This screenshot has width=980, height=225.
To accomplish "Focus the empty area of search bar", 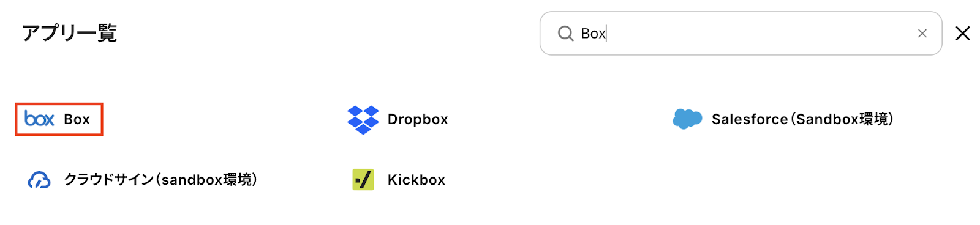I will pos(759,34).
